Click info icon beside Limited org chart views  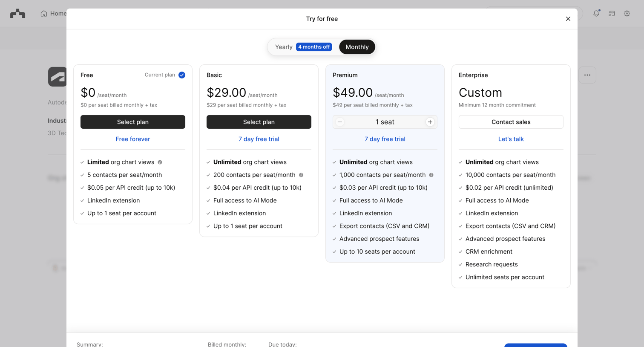(x=160, y=162)
